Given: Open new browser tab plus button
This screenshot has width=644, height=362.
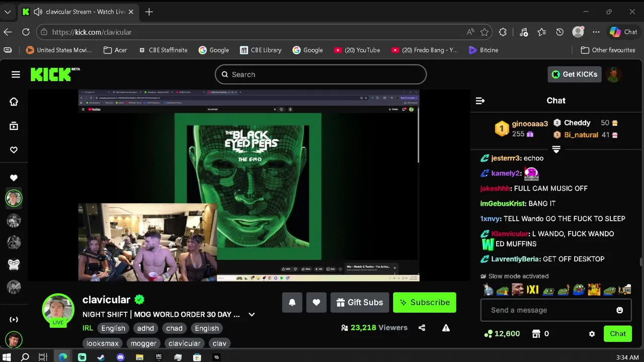Looking at the screenshot, I should point(149,12).
